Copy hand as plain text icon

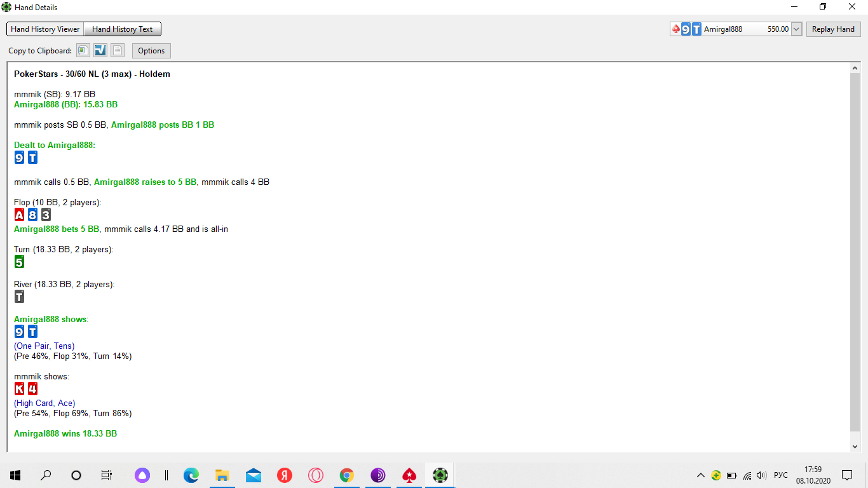click(118, 50)
